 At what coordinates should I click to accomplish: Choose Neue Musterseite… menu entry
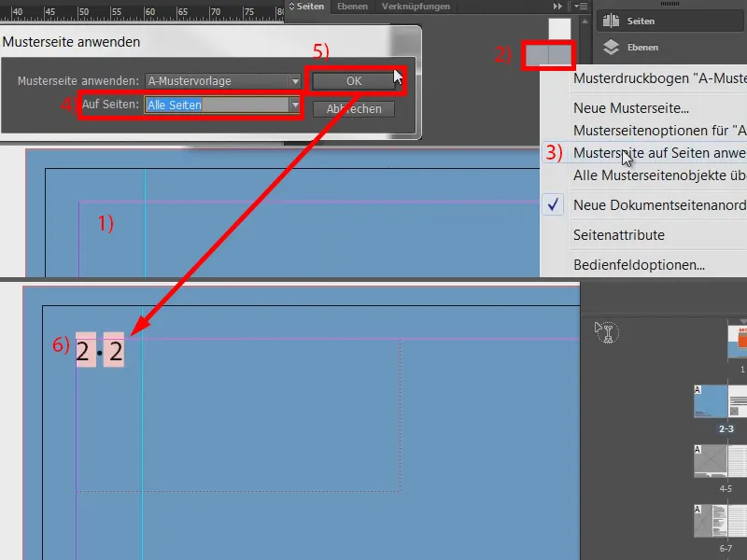coord(631,108)
